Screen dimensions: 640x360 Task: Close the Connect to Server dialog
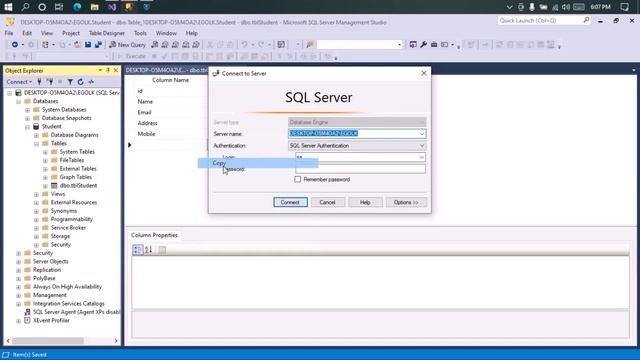(424, 73)
